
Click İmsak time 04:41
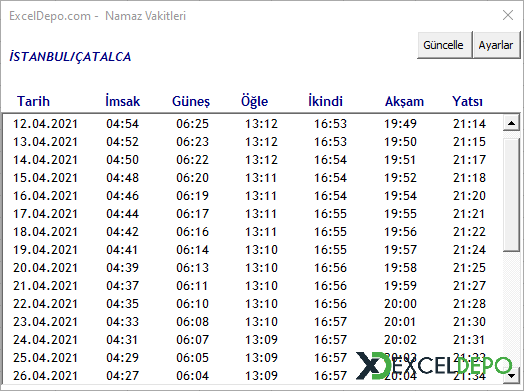tap(122, 250)
